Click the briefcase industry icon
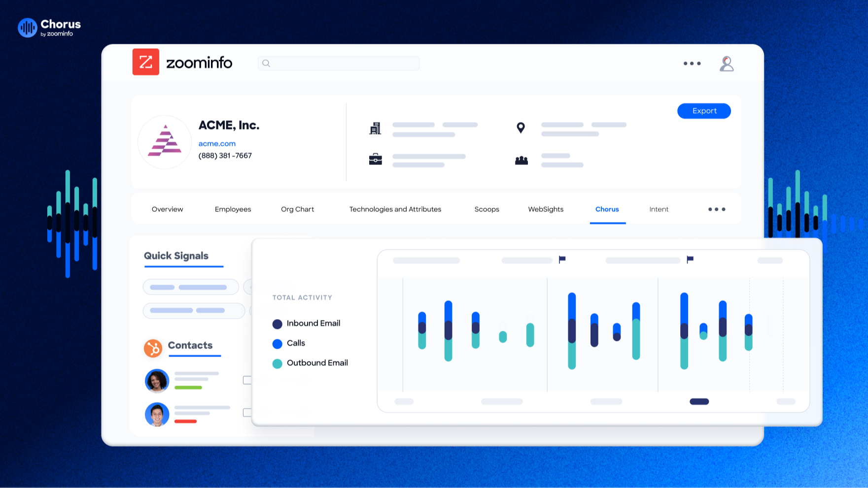The width and height of the screenshot is (868, 488). pyautogui.click(x=376, y=159)
